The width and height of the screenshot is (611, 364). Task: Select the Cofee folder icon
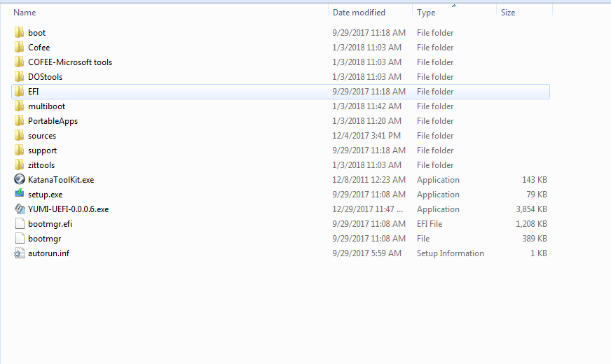coord(19,47)
